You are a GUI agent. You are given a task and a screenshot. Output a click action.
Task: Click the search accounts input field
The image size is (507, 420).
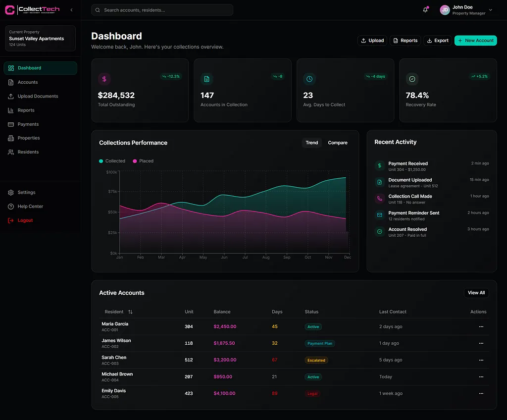[x=162, y=10]
